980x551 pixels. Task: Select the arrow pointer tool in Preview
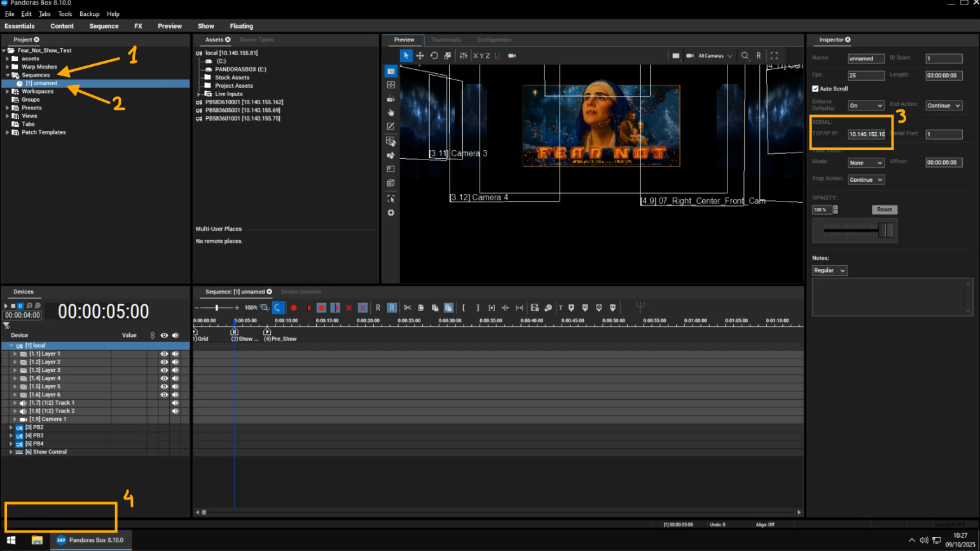[x=406, y=56]
